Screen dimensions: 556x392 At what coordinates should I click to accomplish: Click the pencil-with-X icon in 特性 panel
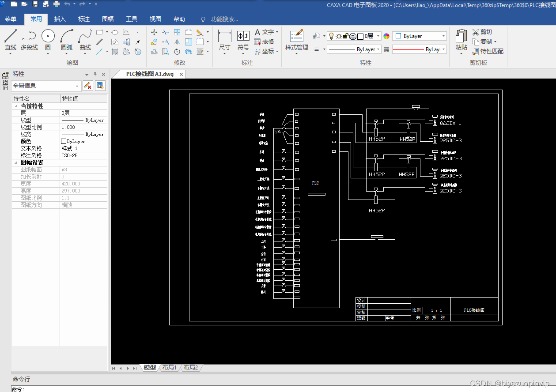pos(88,86)
